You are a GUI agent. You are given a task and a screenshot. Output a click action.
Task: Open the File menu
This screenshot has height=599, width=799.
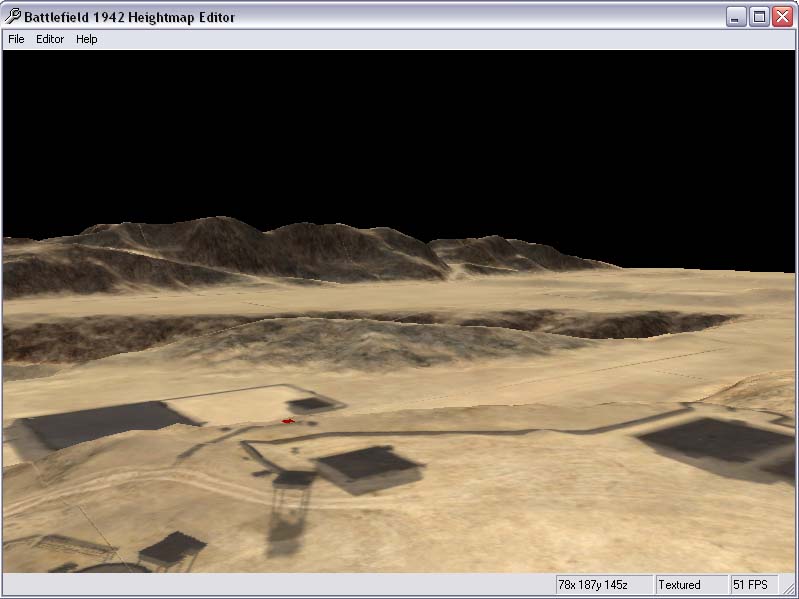click(16, 39)
